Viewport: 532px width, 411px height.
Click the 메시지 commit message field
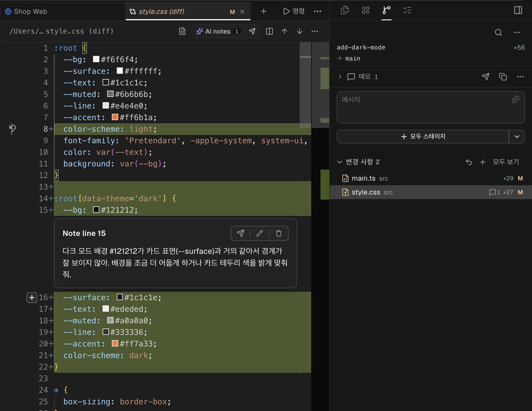point(431,107)
